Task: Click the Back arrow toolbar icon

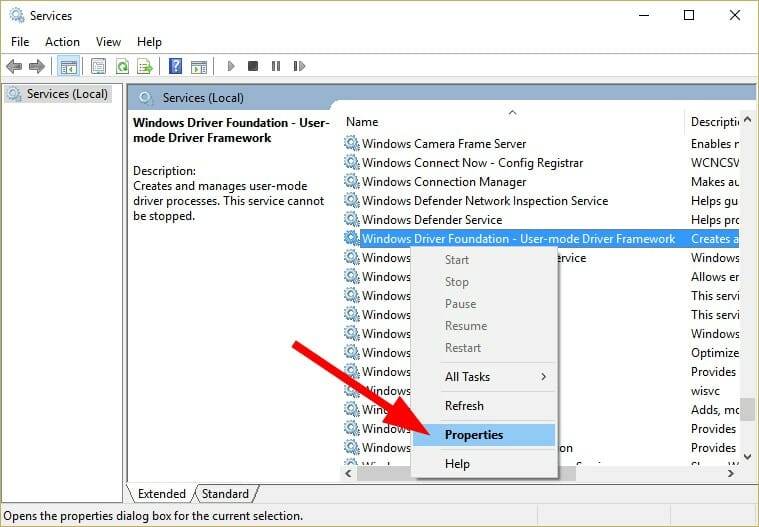Action: point(14,66)
